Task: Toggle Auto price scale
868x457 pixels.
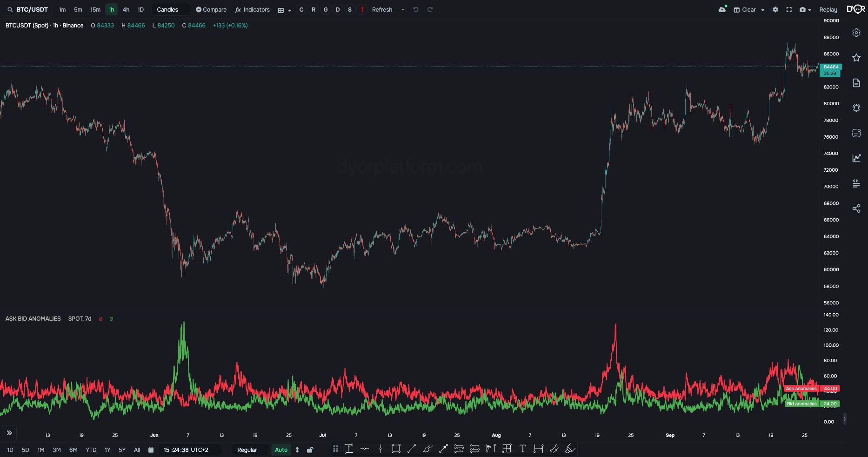Action: pos(281,450)
